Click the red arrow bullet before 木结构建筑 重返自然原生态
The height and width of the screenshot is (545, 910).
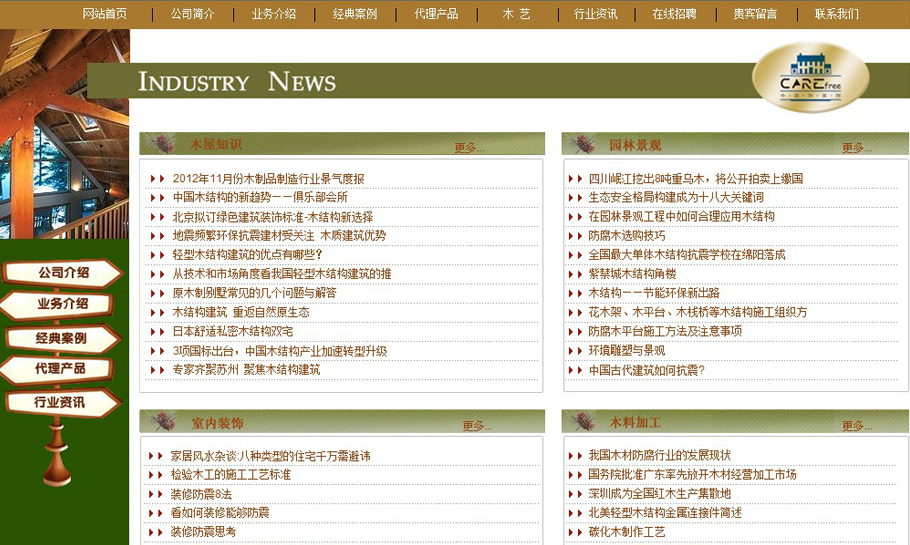[157, 313]
